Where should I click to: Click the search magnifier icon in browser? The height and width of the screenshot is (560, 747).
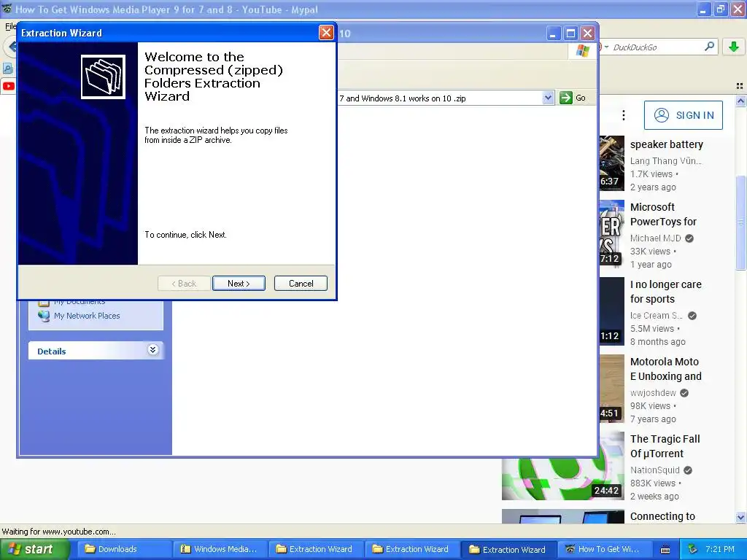(x=709, y=47)
